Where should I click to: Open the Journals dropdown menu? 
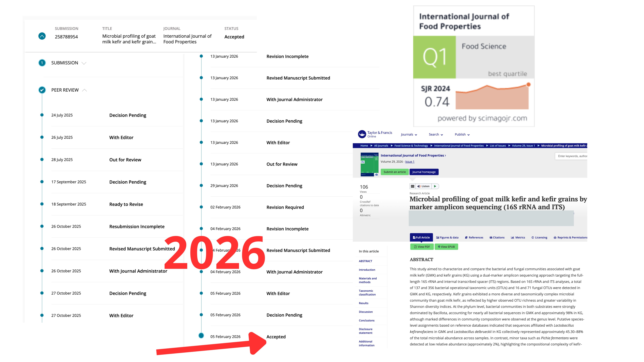(x=409, y=134)
